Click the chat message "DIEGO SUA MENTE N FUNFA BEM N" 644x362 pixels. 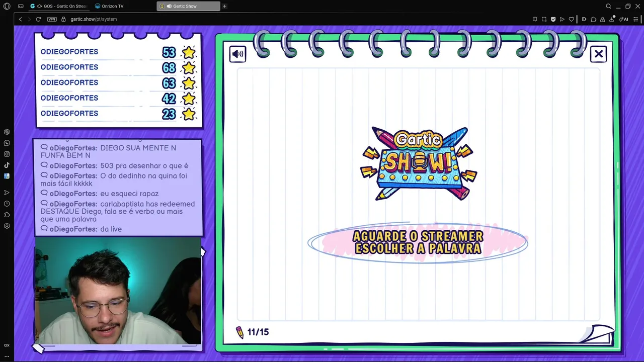[109, 151]
